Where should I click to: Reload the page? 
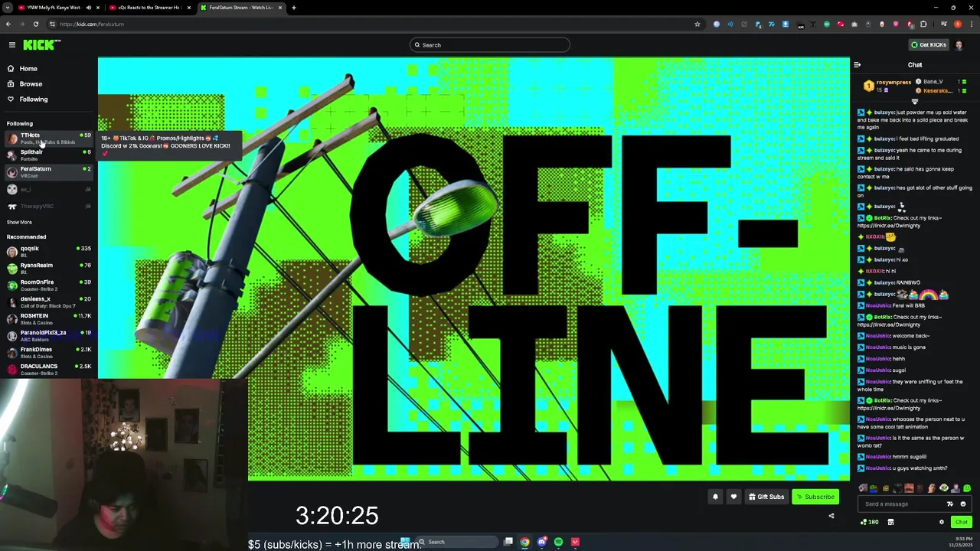point(35,24)
